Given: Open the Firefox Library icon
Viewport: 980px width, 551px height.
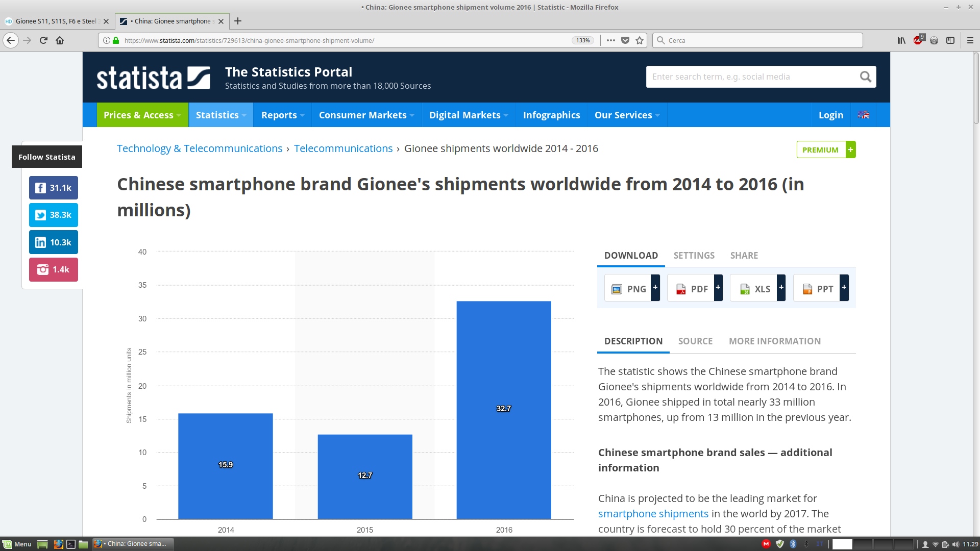Looking at the screenshot, I should pyautogui.click(x=901, y=40).
